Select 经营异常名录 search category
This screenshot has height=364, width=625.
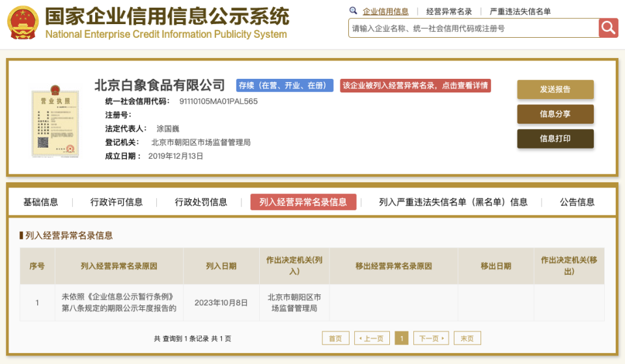pos(449,12)
